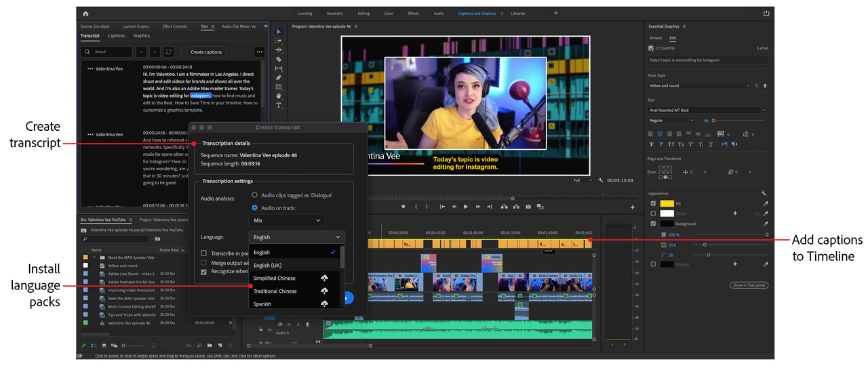Select the Selection arrow tool

[278, 32]
